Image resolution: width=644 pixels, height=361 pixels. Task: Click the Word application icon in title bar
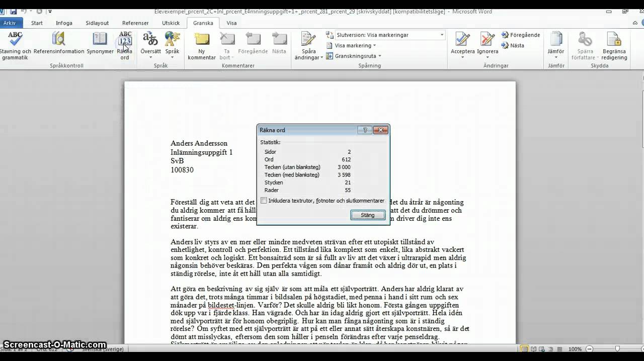[x=3, y=11]
